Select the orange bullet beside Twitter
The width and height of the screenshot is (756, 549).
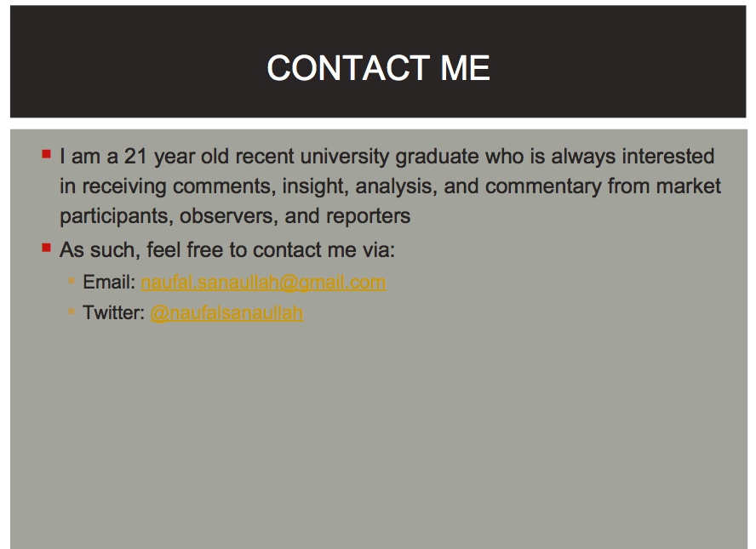click(x=72, y=312)
